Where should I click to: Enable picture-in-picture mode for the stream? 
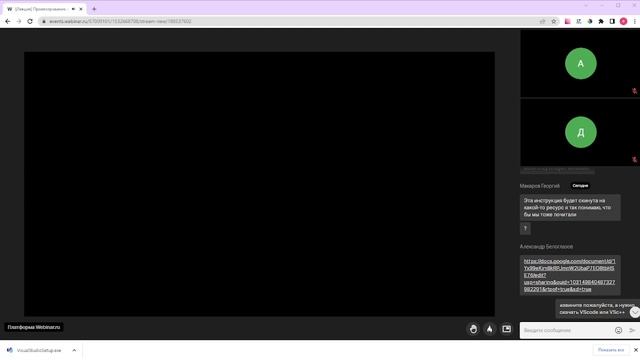[507, 329]
